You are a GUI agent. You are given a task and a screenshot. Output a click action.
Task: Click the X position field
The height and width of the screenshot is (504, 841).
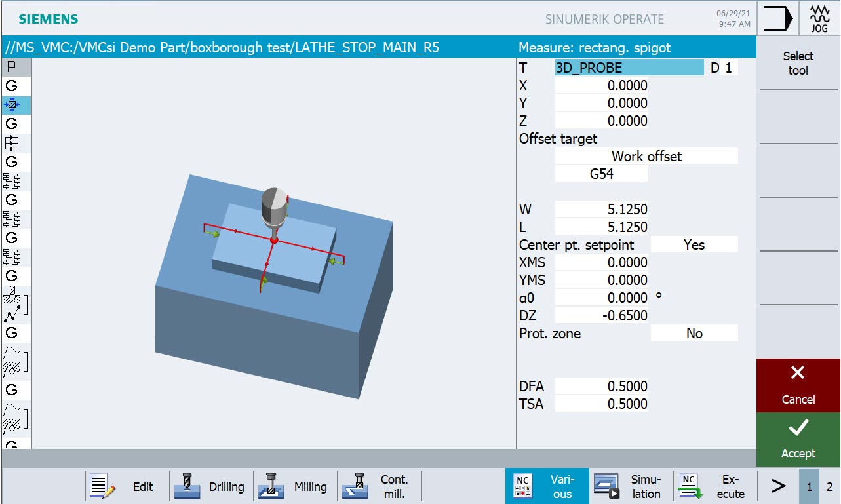tap(601, 85)
